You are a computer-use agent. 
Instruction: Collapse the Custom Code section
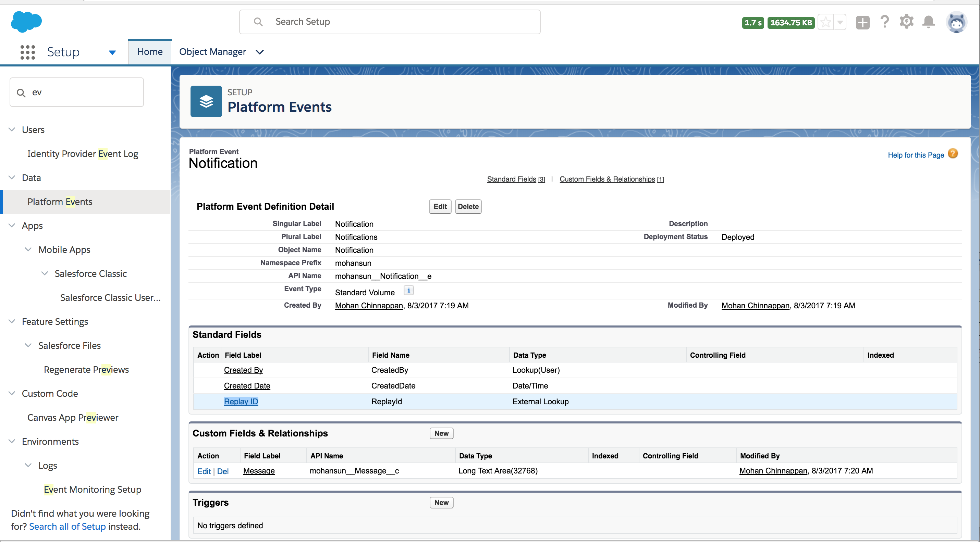[x=12, y=393]
